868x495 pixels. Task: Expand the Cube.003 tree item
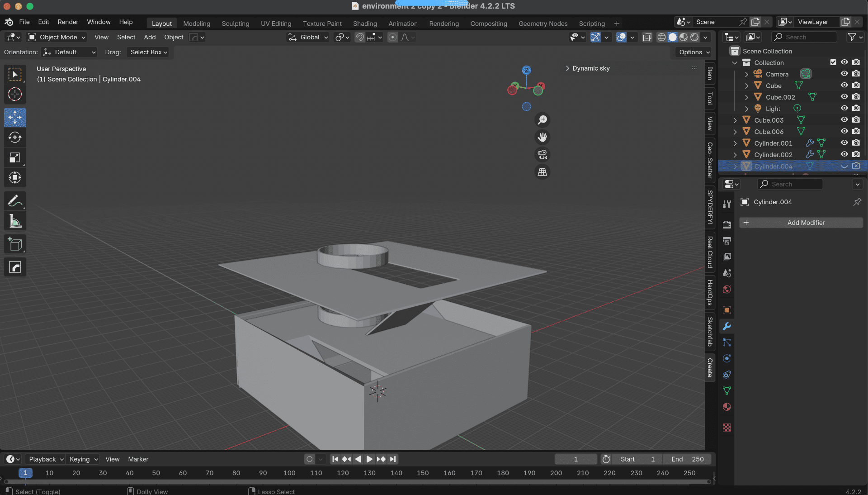click(x=735, y=120)
